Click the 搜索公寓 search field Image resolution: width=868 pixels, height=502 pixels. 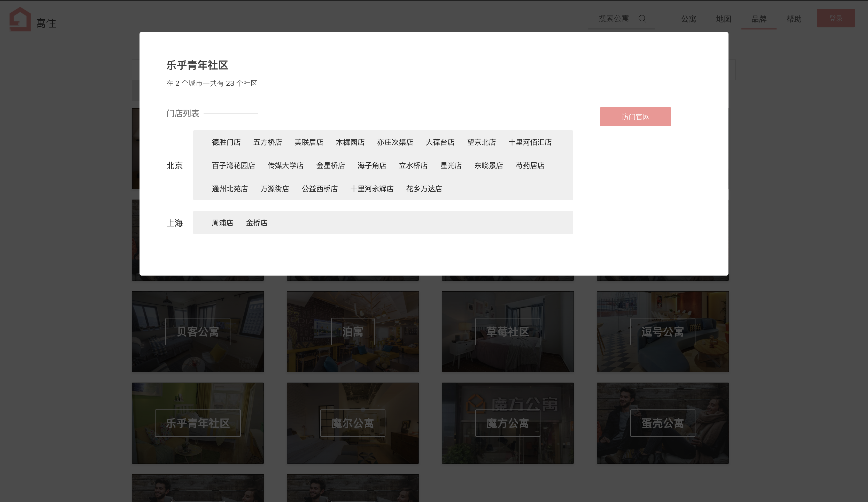pyautogui.click(x=614, y=19)
